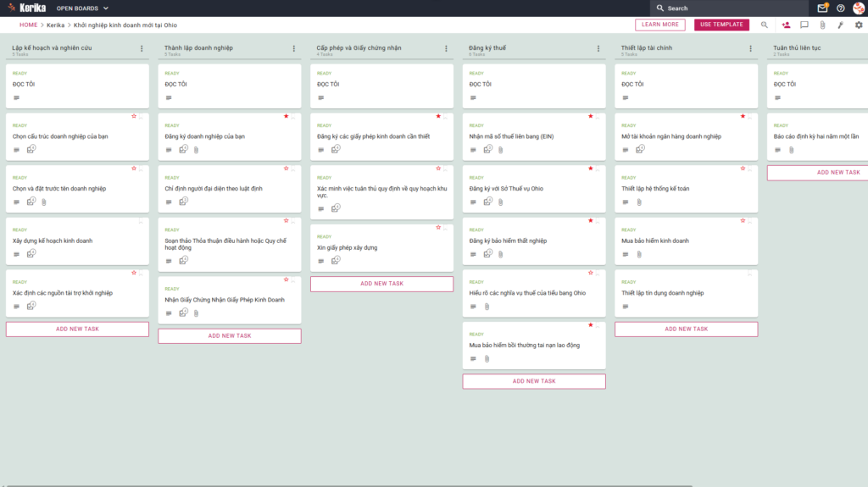The image size is (868, 487).
Task: Click the LEARN MORE button
Action: pos(659,25)
